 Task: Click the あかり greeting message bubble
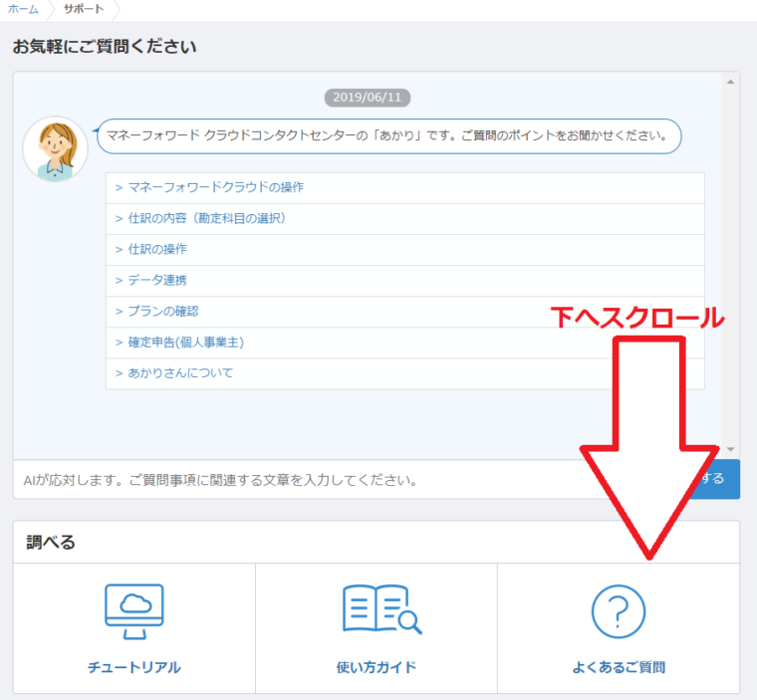389,136
